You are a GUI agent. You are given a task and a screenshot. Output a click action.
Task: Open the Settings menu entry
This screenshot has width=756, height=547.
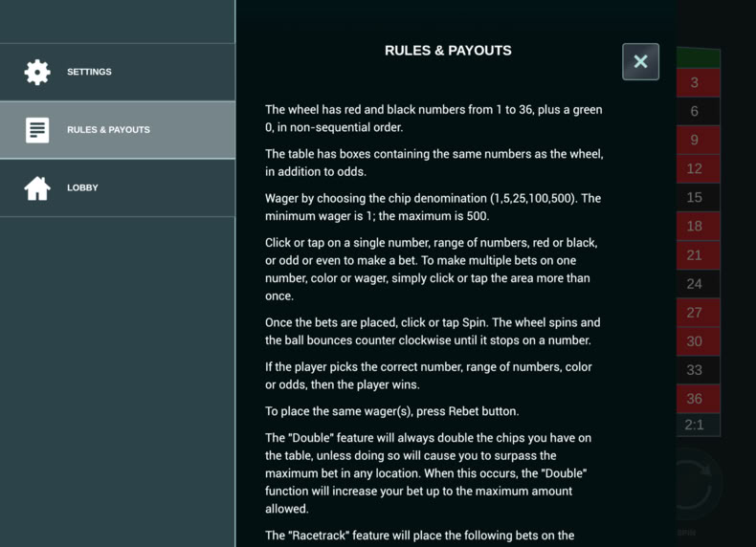coord(118,73)
